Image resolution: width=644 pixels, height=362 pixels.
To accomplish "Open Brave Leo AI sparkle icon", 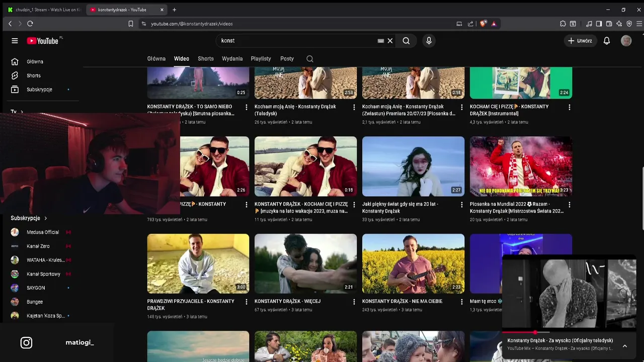I will click(619, 24).
